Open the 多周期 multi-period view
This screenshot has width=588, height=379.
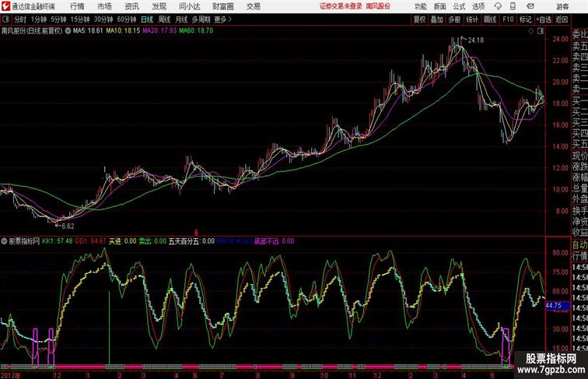201,19
